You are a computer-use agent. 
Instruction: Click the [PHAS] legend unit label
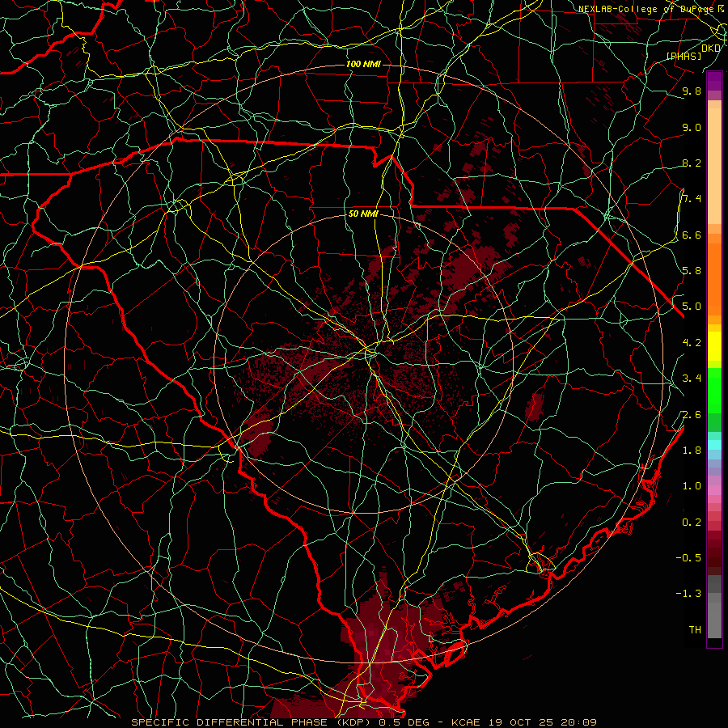click(684, 56)
